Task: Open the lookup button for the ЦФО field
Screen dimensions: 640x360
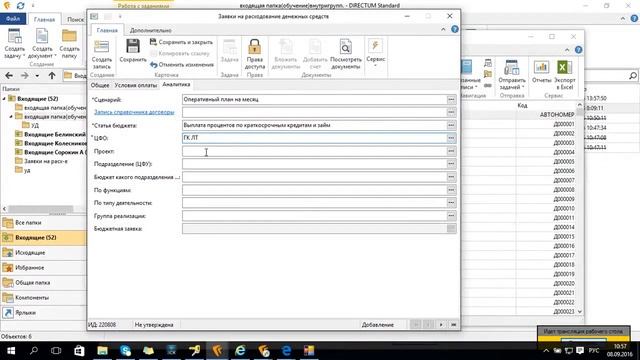Action: point(451,138)
